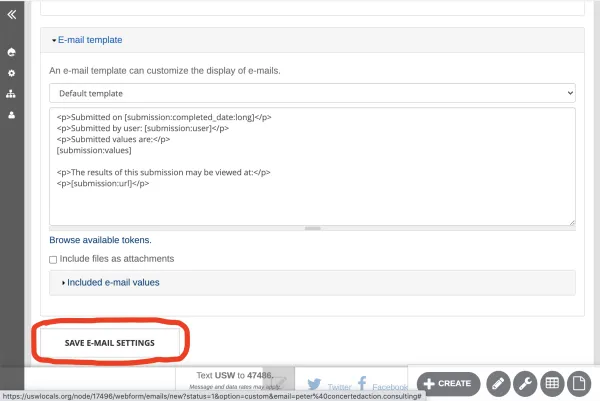Click the textarea corner resize handle

tap(572, 222)
